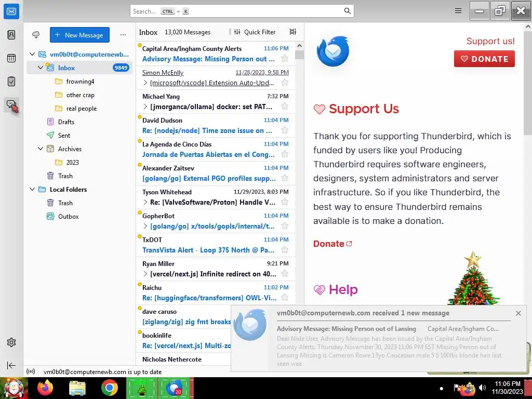Click the volume tray icon
The height and width of the screenshot is (399, 532).
click(482, 388)
